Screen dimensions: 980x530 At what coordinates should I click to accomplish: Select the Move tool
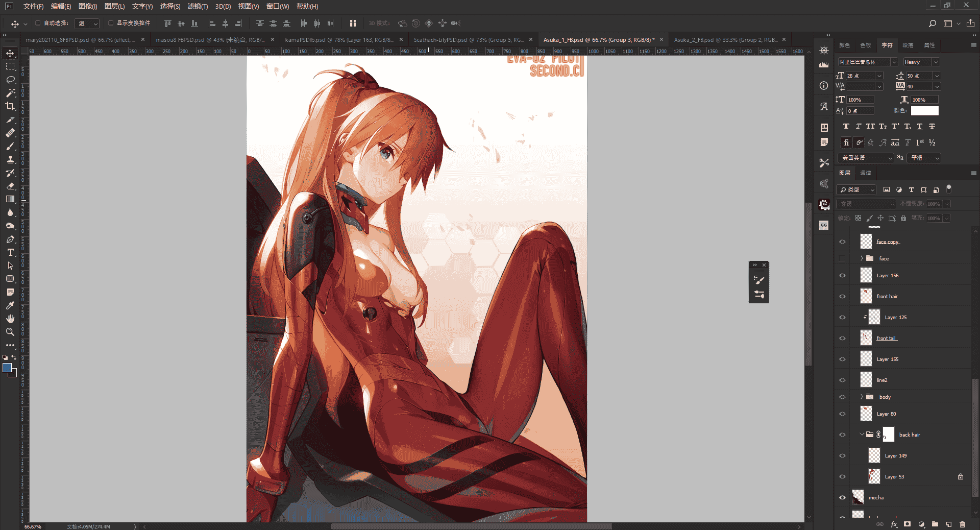tap(10, 53)
